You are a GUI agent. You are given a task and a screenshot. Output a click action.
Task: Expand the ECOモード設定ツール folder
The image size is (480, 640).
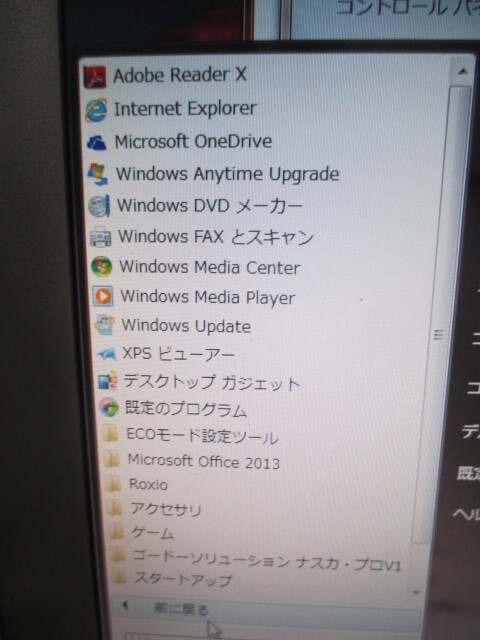coord(202,436)
